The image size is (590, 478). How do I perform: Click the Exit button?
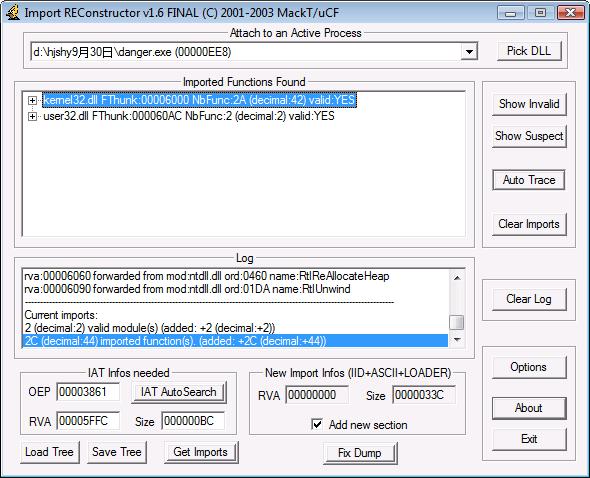tap(529, 439)
